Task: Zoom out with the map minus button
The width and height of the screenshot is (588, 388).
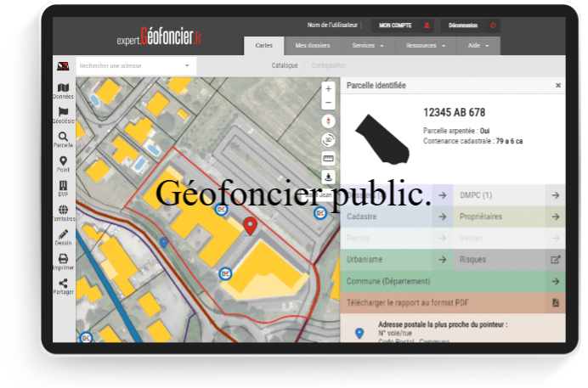Action: [328, 102]
